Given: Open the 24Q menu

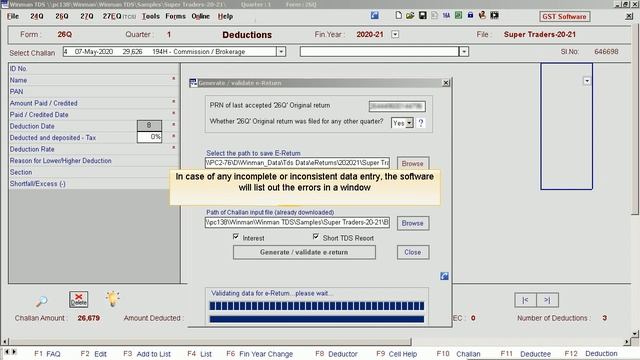Looking at the screenshot, I should tap(37, 16).
